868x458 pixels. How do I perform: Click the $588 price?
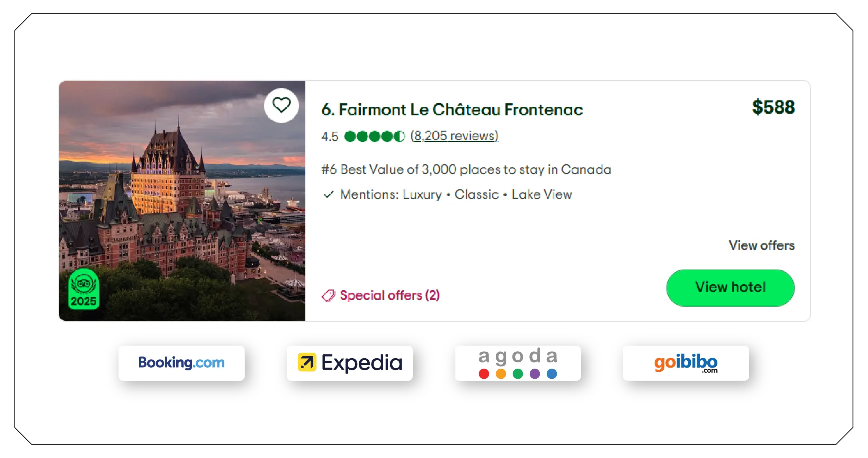point(773,107)
